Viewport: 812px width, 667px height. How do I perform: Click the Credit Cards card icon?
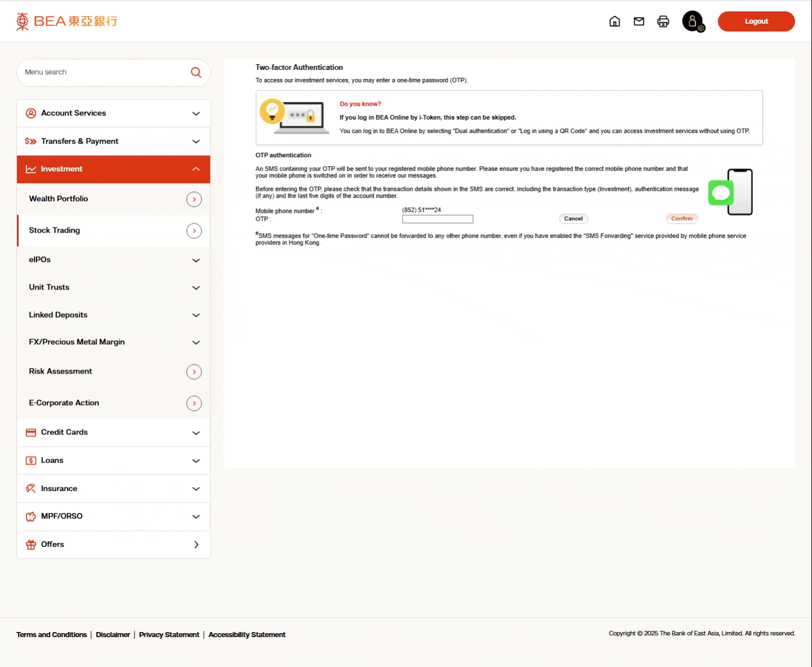pyautogui.click(x=31, y=433)
